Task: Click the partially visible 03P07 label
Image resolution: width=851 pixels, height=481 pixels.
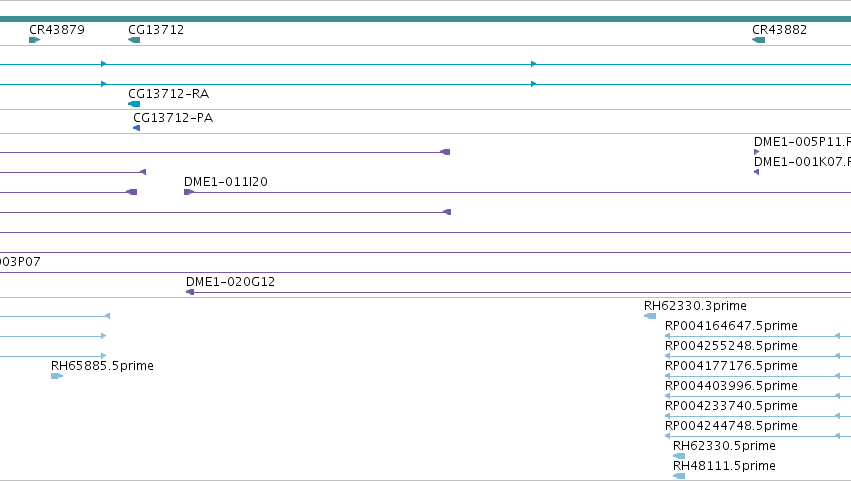Action: pos(20,262)
